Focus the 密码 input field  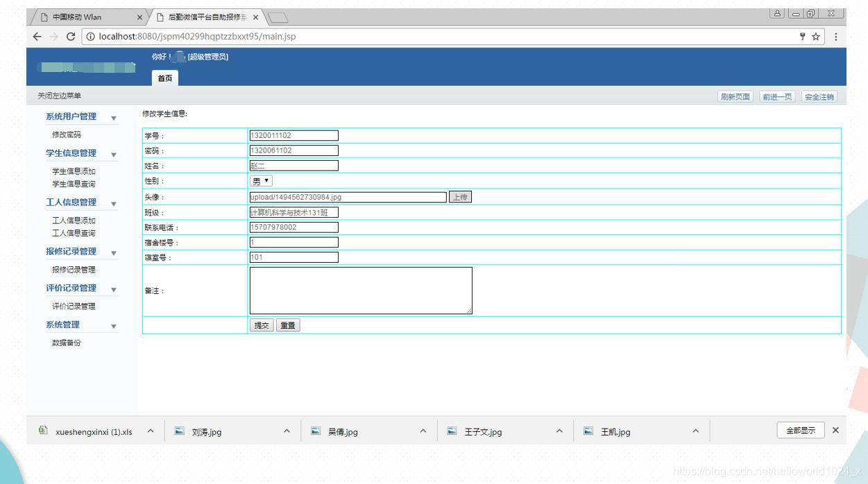coord(294,150)
